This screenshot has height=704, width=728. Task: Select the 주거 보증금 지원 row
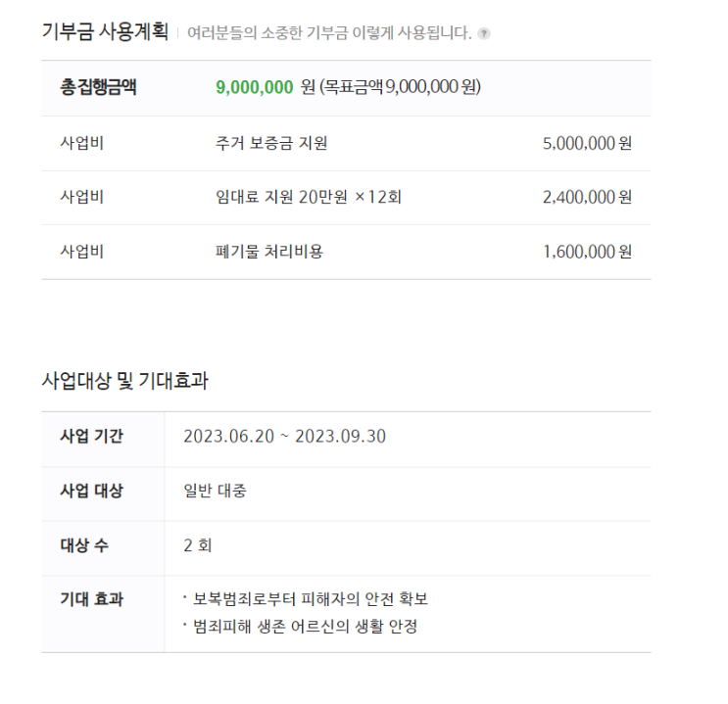click(x=346, y=143)
